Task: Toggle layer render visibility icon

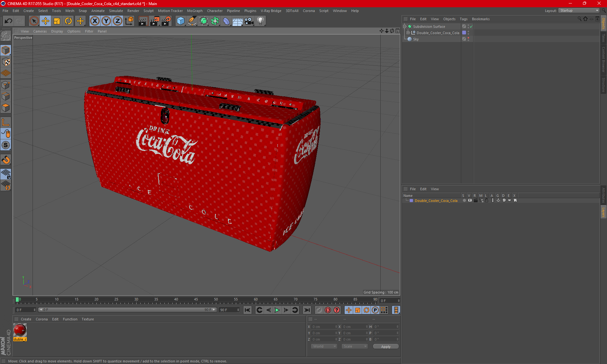Action: click(475, 200)
